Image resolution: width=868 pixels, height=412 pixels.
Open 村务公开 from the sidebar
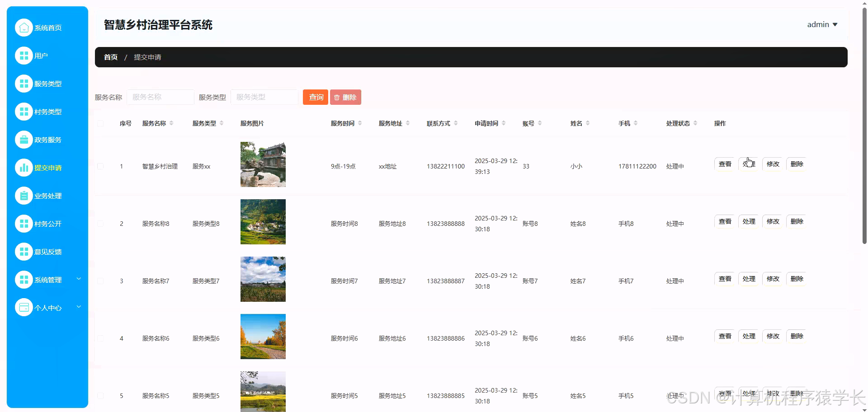(24, 223)
